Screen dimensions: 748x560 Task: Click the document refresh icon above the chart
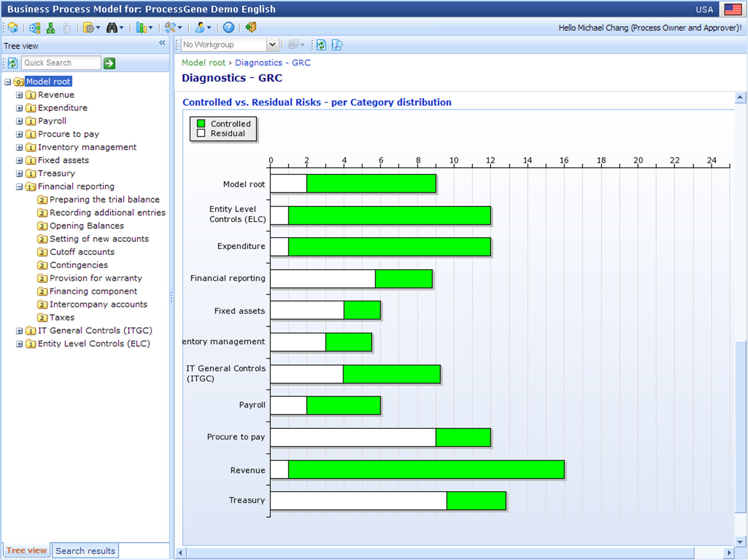[321, 45]
